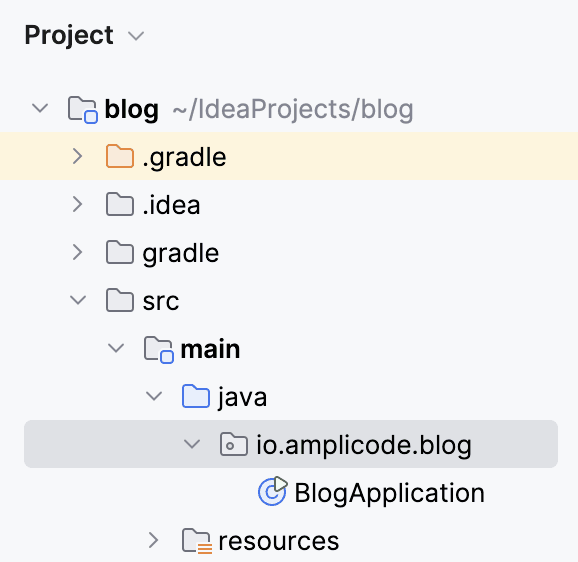Open the Project view dropdown
The image size is (578, 562).
click(x=136, y=36)
